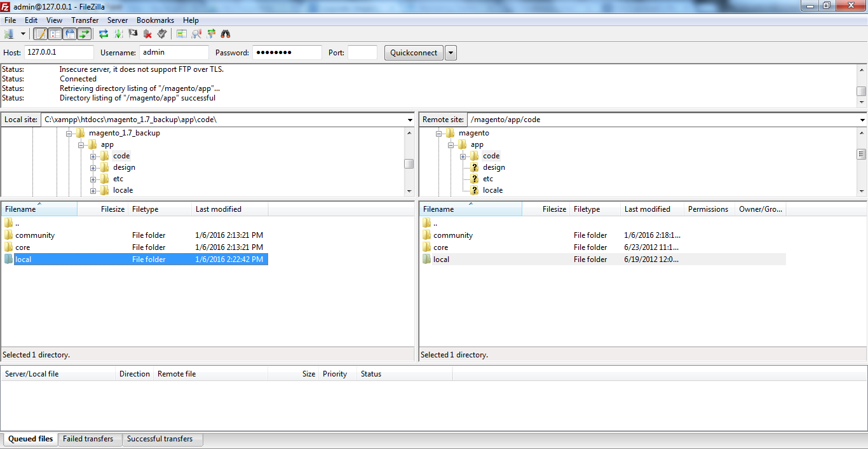The height and width of the screenshot is (449, 868).
Task: Expand the local code tree node
Action: [x=93, y=156]
